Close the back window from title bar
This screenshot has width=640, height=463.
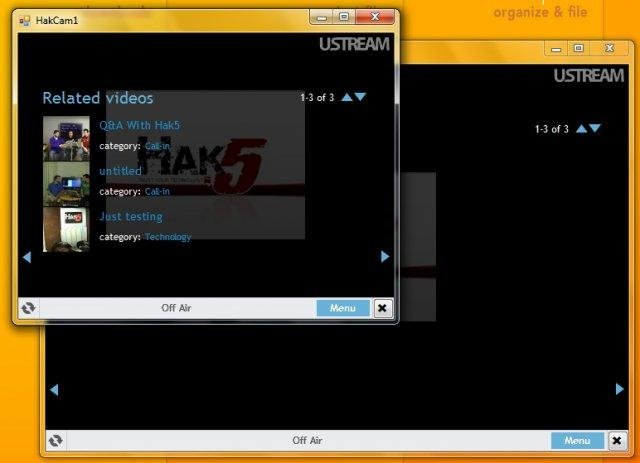pos(609,49)
